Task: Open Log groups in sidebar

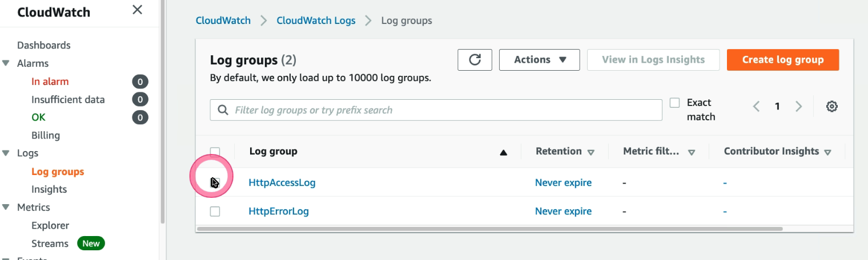Action: (58, 172)
